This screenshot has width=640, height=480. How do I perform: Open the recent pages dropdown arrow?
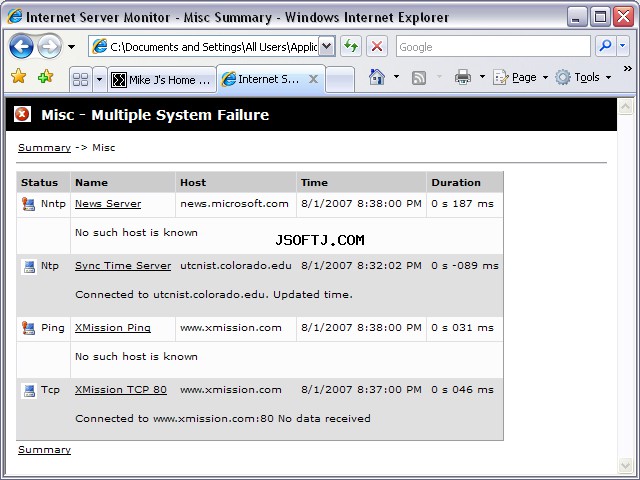71,47
